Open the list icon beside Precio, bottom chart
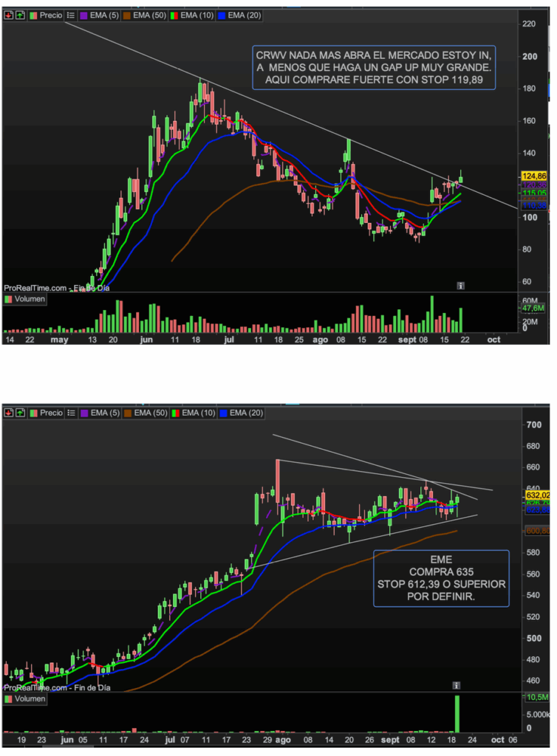This screenshot has width=557, height=756. [x=70, y=413]
